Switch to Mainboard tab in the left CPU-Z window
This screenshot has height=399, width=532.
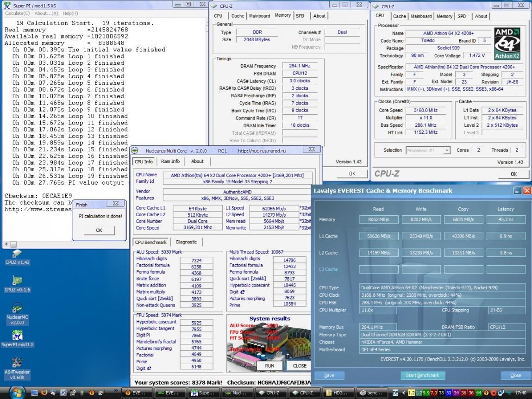pyautogui.click(x=260, y=16)
